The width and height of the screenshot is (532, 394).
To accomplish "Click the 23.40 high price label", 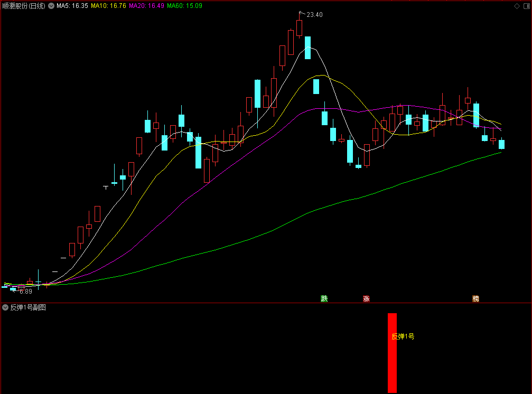I will [314, 15].
